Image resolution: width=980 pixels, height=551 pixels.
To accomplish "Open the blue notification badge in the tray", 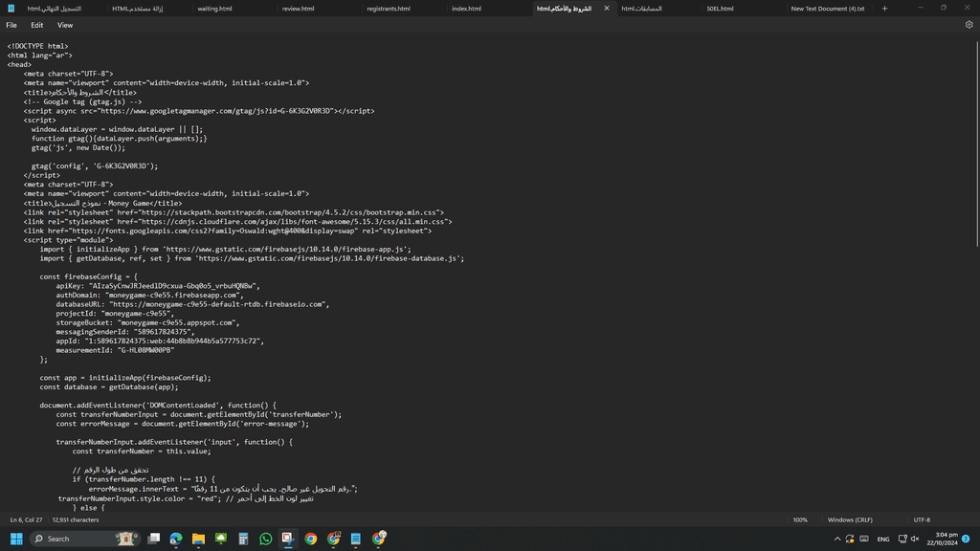I will pyautogui.click(x=966, y=540).
